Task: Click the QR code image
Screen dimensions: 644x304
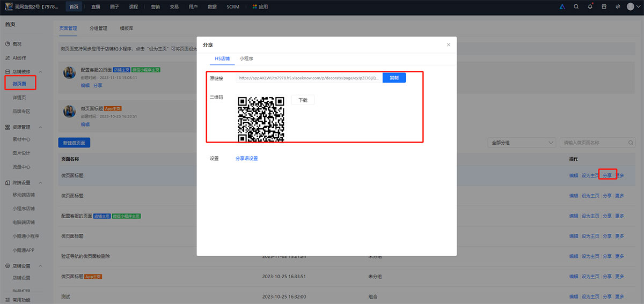Action: [261, 119]
